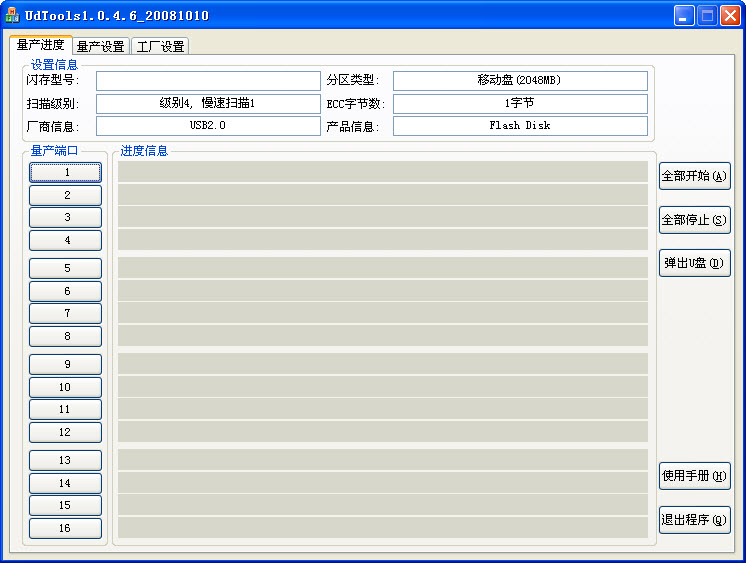Click the 分区类型 field showing 移动盘(2048MB)

click(520, 81)
